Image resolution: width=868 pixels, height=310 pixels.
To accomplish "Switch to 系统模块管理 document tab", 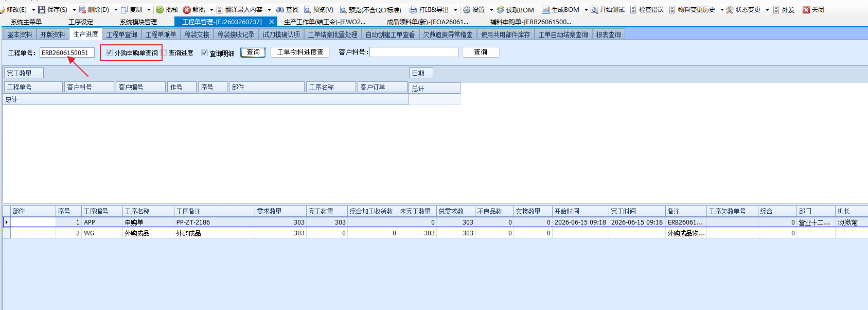I will tap(138, 22).
